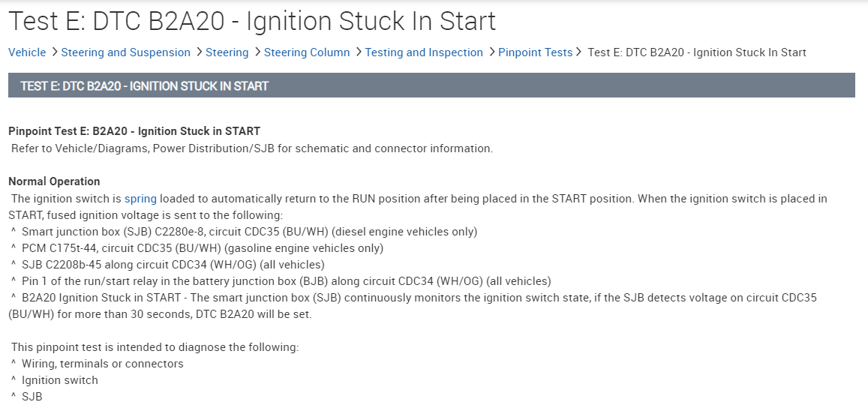The height and width of the screenshot is (411, 868).
Task: Click the chevron right after Vehicle
Action: click(x=53, y=52)
